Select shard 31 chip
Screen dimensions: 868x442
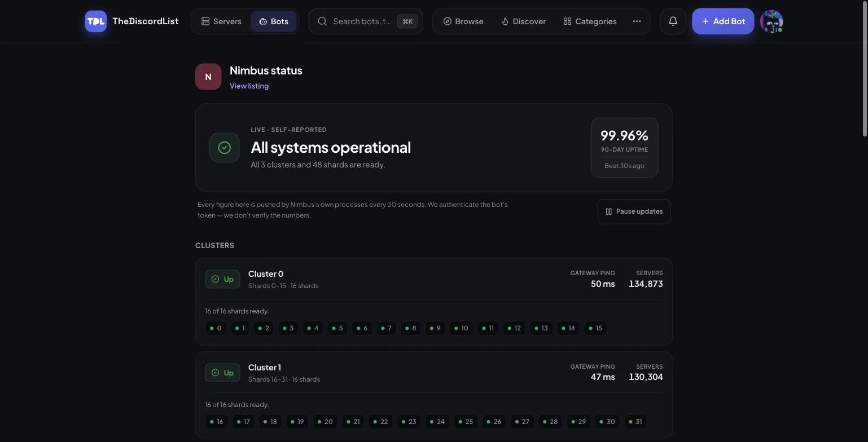coord(635,422)
